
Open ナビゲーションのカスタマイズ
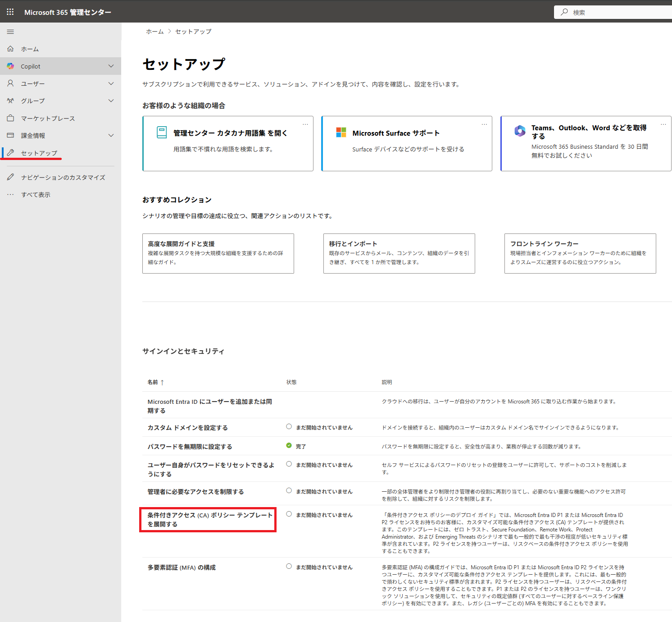pos(60,177)
